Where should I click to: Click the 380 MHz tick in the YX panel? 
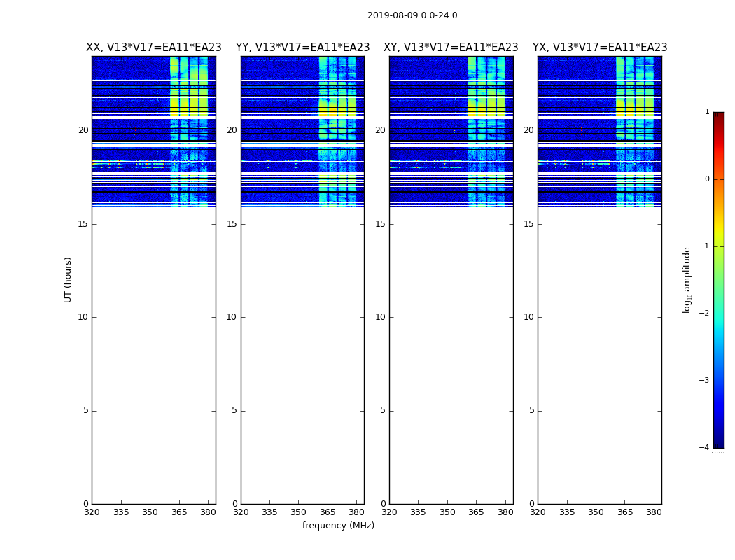point(654,512)
